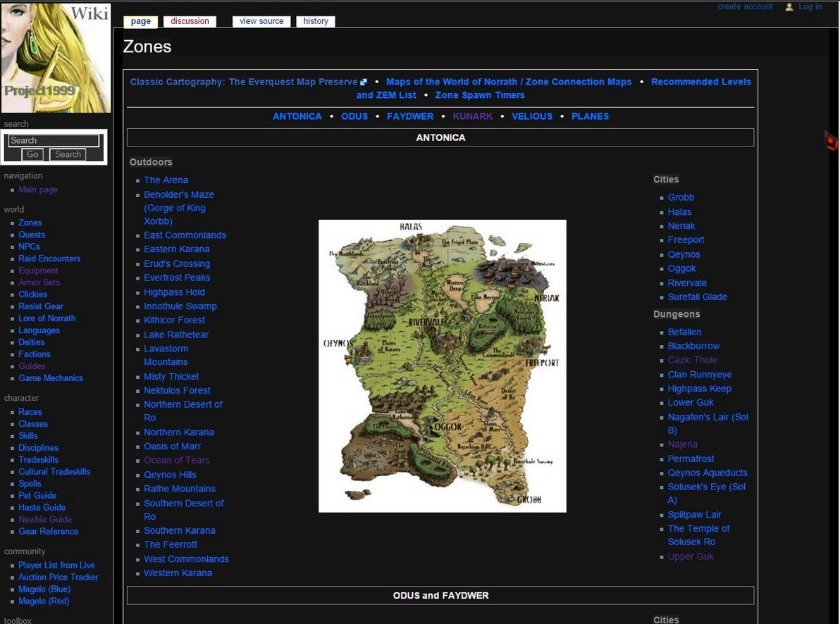The height and width of the screenshot is (624, 840).
Task: Select the page tab
Action: click(141, 21)
